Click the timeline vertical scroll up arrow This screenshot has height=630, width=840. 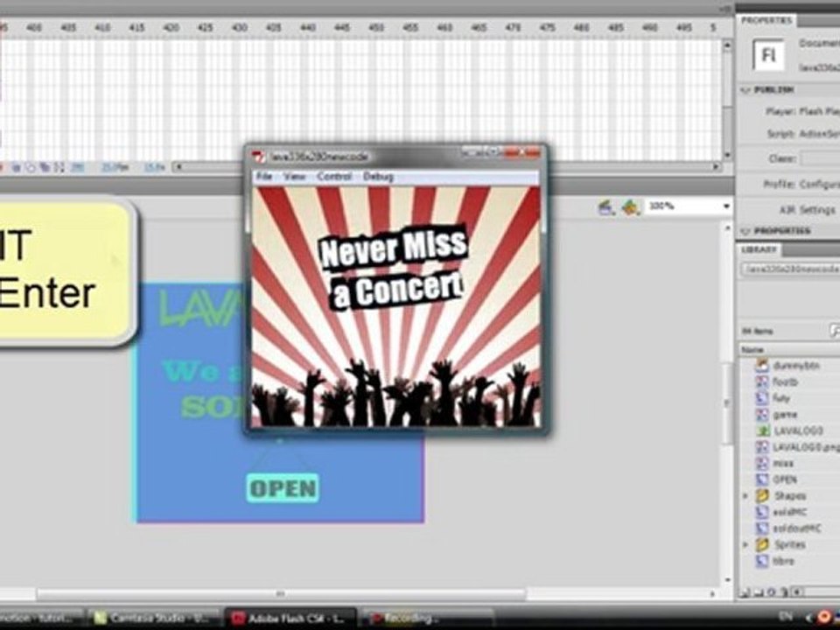pyautogui.click(x=726, y=45)
